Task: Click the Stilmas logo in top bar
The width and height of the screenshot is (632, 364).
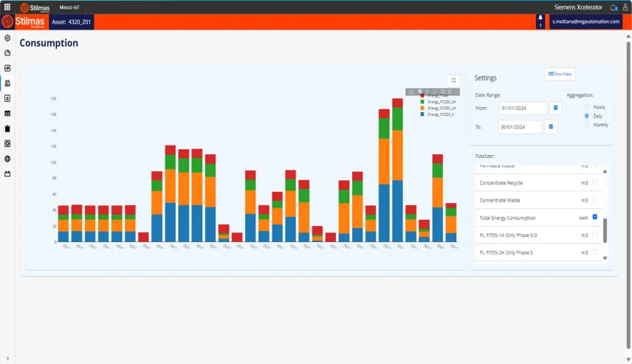Action: click(x=35, y=7)
